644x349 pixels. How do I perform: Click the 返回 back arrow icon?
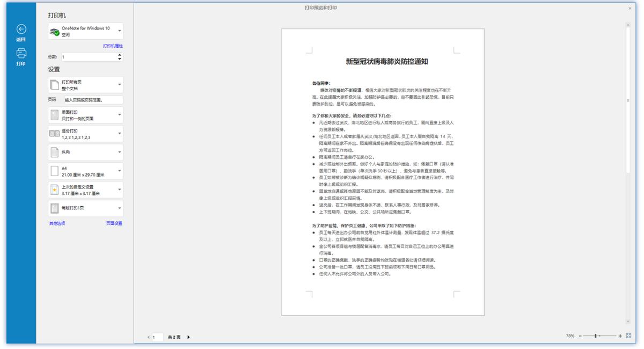[x=21, y=30]
